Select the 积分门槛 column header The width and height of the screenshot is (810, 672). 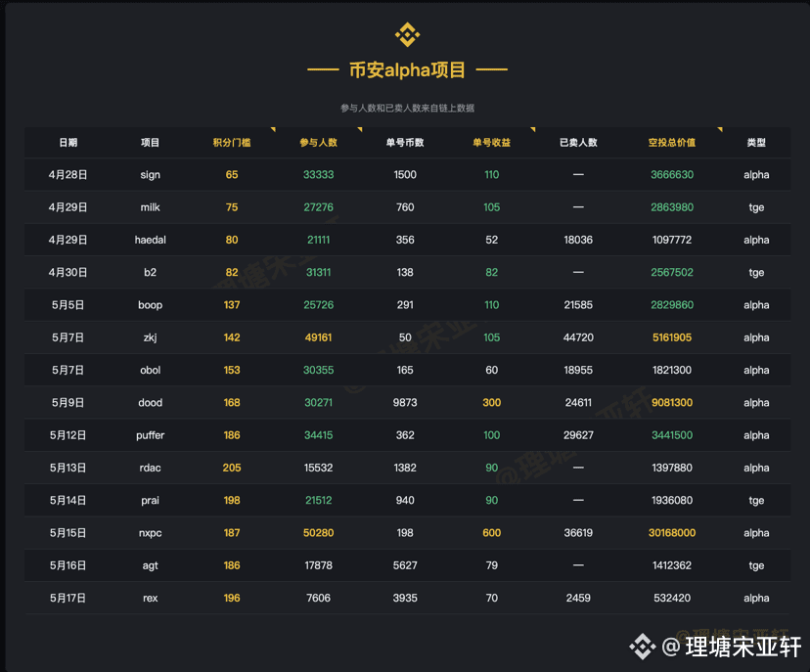(x=232, y=143)
